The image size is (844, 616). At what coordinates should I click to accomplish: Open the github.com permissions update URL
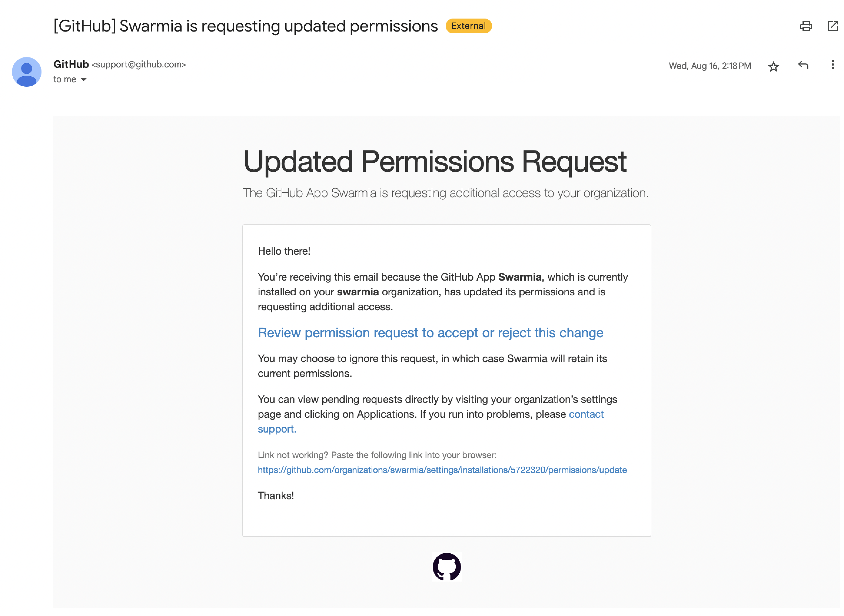click(442, 470)
